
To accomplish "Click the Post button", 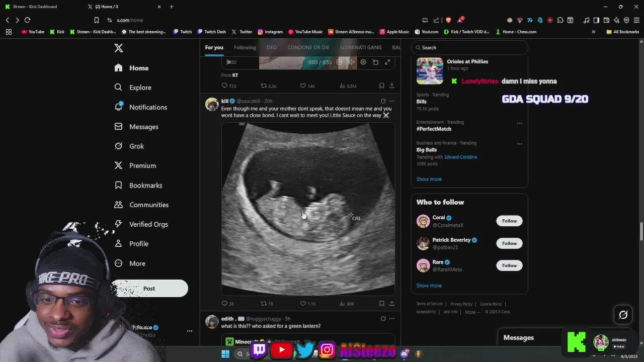I will (x=149, y=289).
